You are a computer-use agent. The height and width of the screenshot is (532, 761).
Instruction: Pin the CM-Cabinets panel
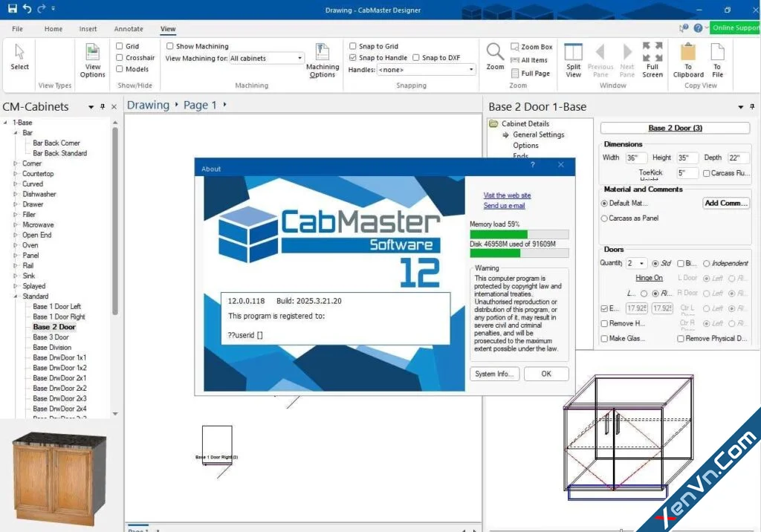coord(103,106)
